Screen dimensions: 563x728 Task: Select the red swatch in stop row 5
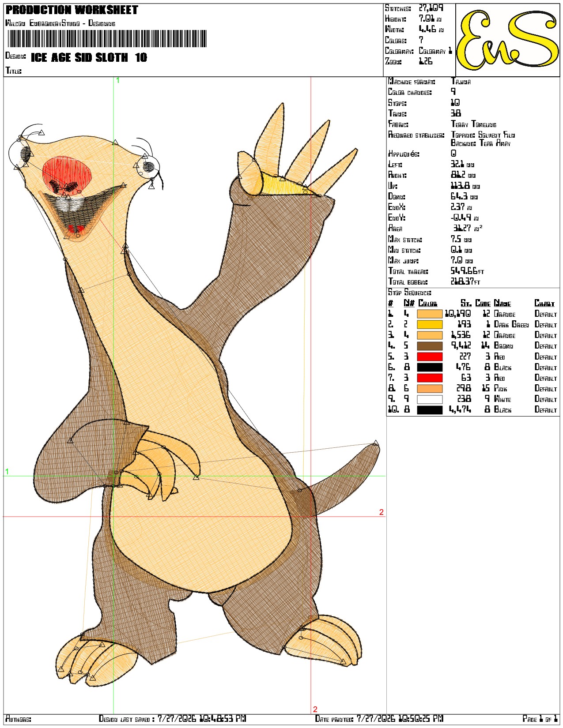(430, 356)
